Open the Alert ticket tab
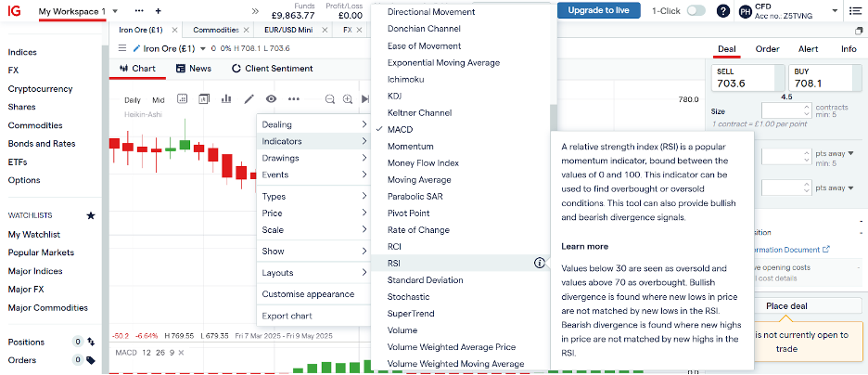Image resolution: width=868 pixels, height=375 pixels. click(x=809, y=49)
